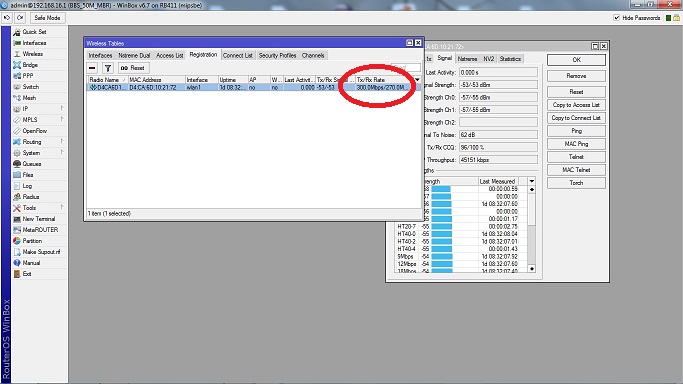This screenshot has height=384, width=683.
Task: Toggle the Hide Passwords checkbox
Action: pos(616,18)
